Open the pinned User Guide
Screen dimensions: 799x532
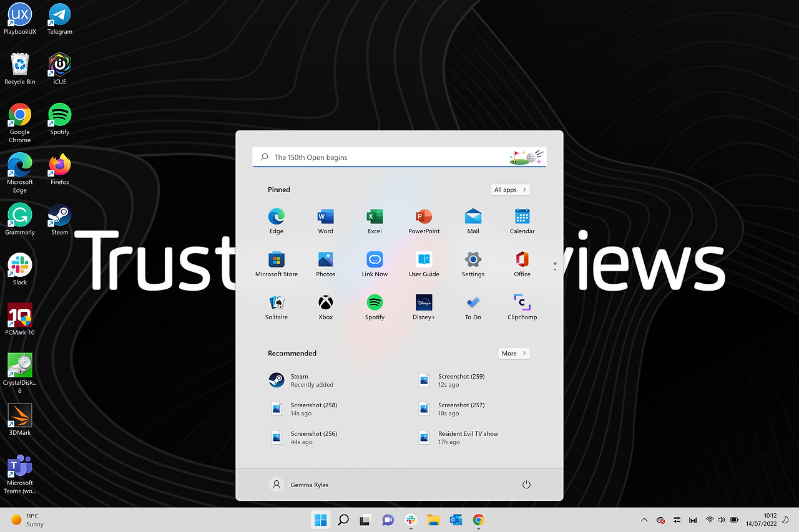pos(424,264)
